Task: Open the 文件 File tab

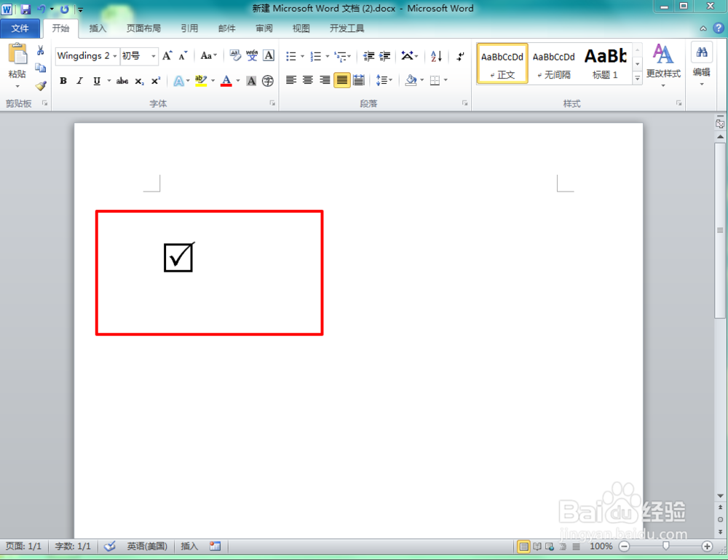Action: click(20, 28)
